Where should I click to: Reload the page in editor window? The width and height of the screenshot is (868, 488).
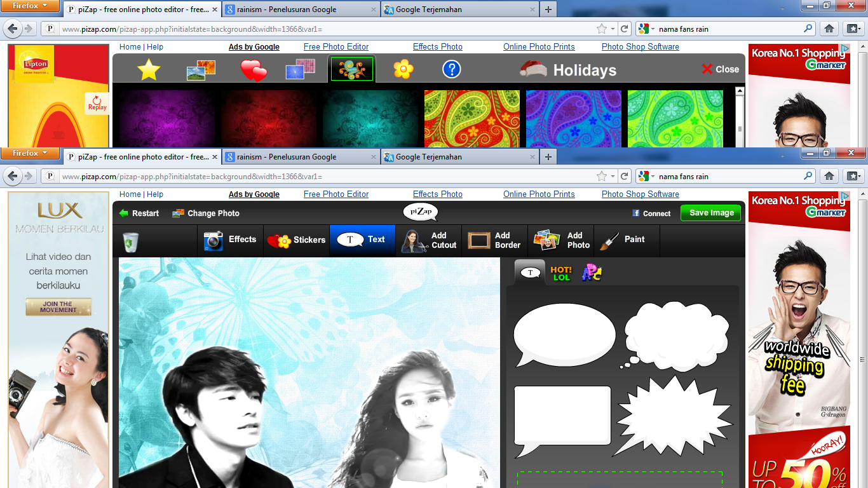[625, 177]
